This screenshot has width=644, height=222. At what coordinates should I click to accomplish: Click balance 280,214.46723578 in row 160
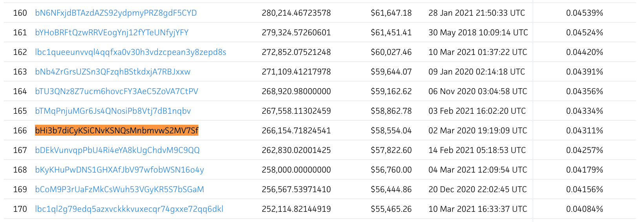296,13
